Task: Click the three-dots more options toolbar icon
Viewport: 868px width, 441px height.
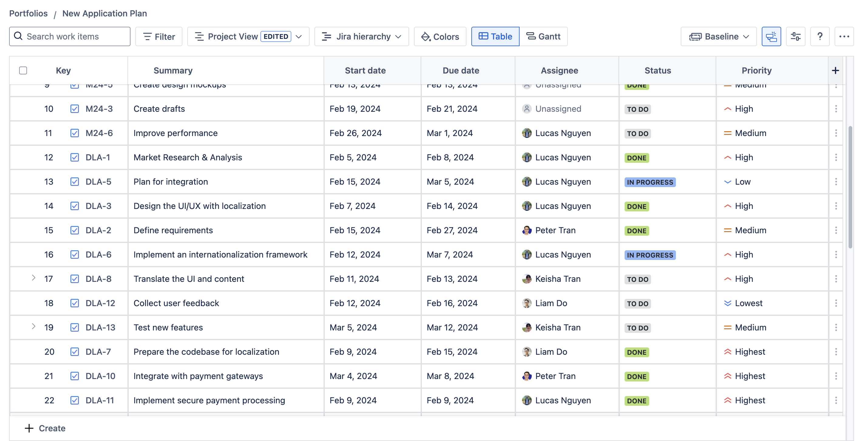Action: coord(844,36)
